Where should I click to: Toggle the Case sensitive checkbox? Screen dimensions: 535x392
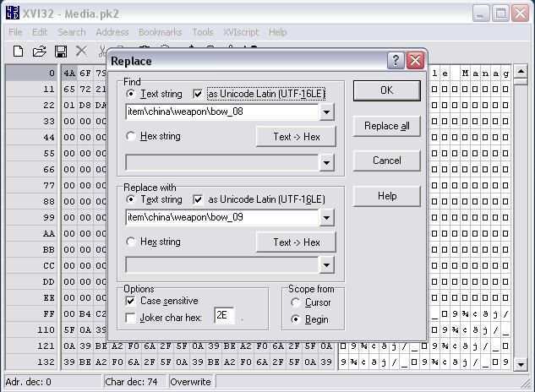[130, 301]
